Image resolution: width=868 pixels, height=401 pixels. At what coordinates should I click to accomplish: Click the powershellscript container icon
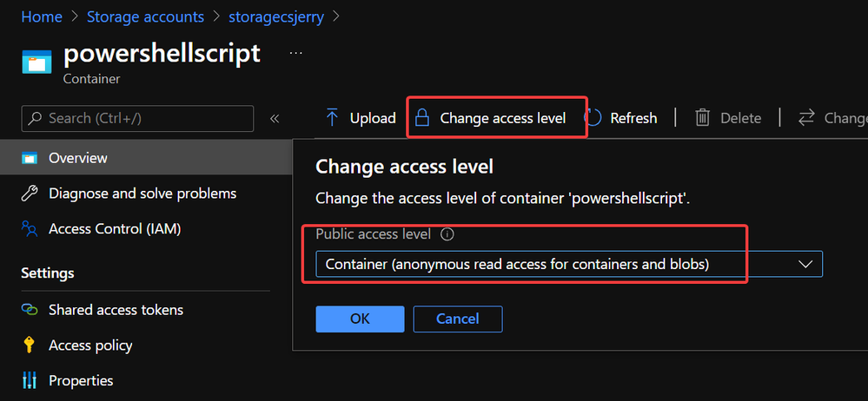(36, 62)
